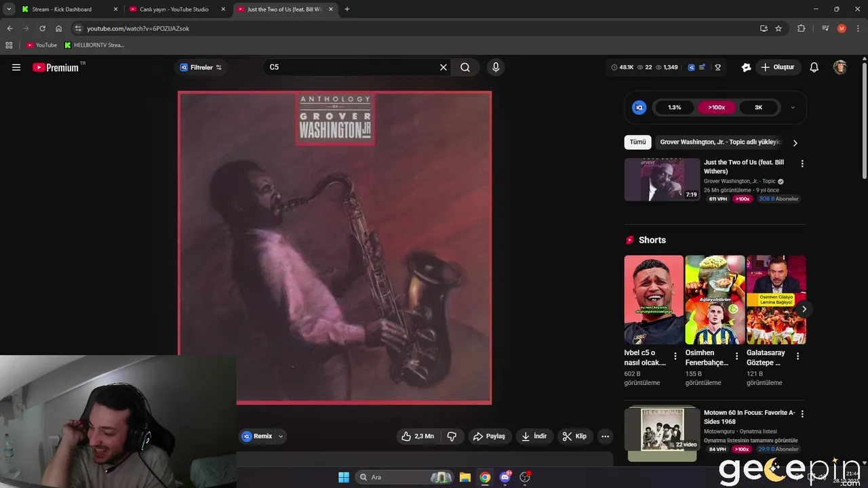Select the Tümü filter chip
The width and height of the screenshot is (868, 488).
click(x=637, y=142)
